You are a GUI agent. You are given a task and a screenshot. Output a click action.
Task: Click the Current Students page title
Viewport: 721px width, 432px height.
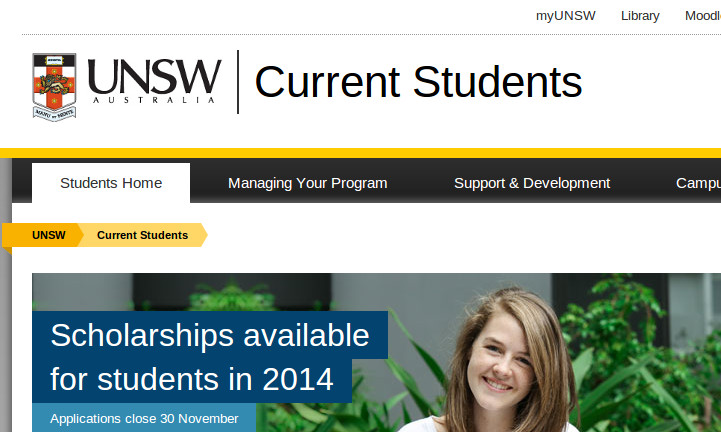coord(418,82)
